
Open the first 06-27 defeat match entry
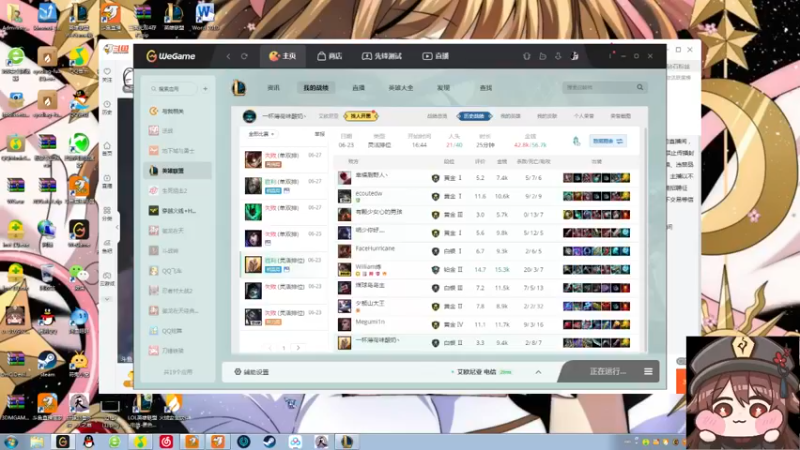pos(284,159)
